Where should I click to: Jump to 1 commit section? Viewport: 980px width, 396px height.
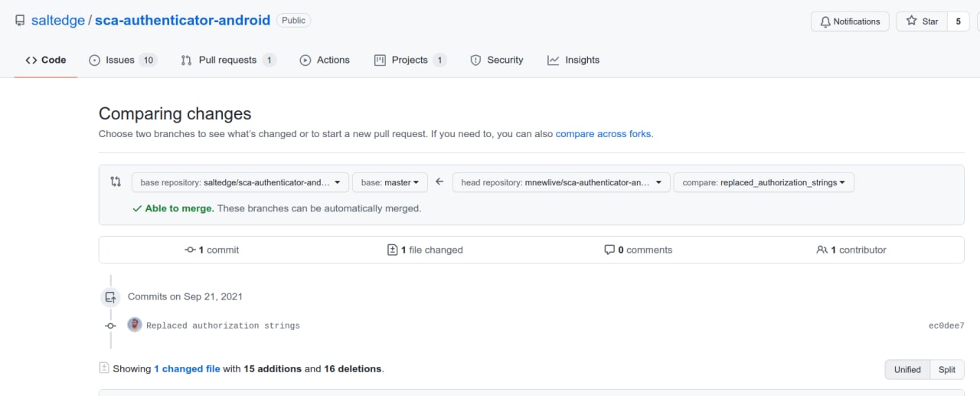[x=212, y=250]
